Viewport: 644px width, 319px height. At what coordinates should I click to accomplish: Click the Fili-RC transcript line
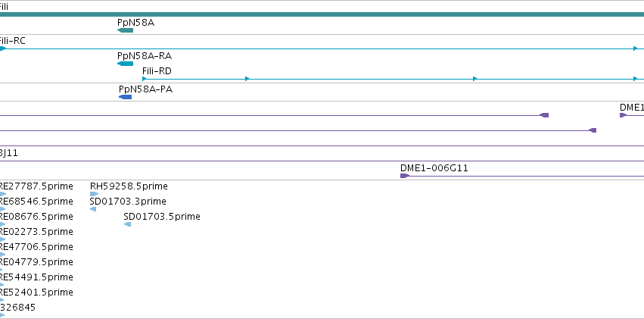[x=322, y=49]
